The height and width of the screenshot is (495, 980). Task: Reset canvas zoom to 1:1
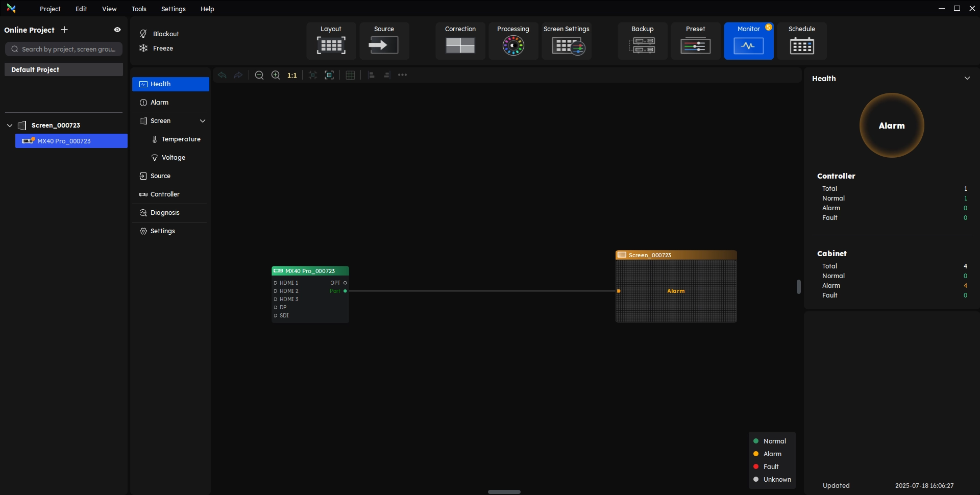(292, 76)
